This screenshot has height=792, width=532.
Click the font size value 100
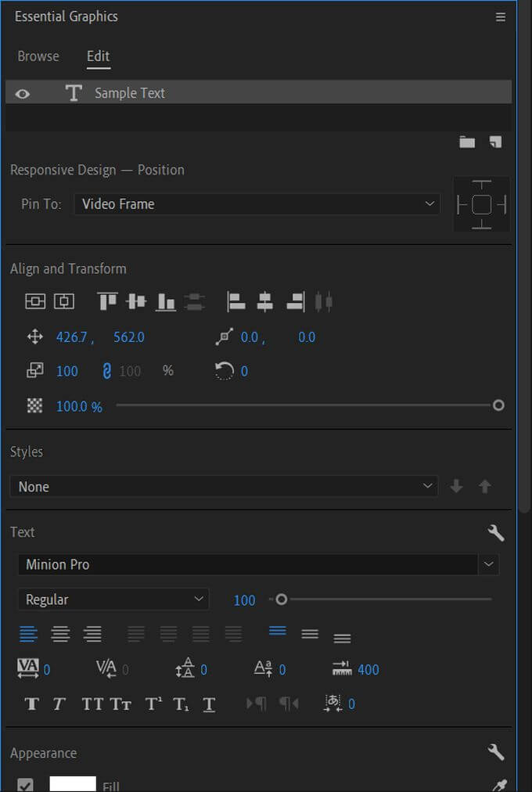pos(244,600)
